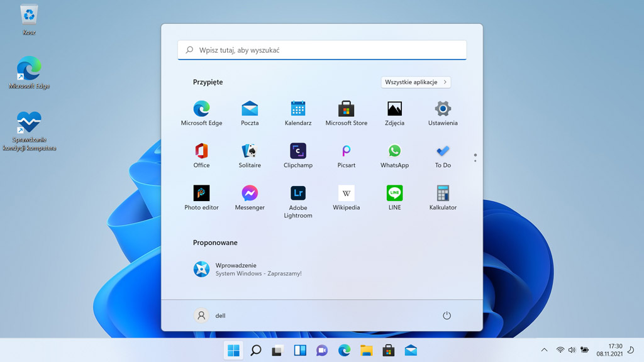Open Microsoft To Do

pyautogui.click(x=442, y=151)
